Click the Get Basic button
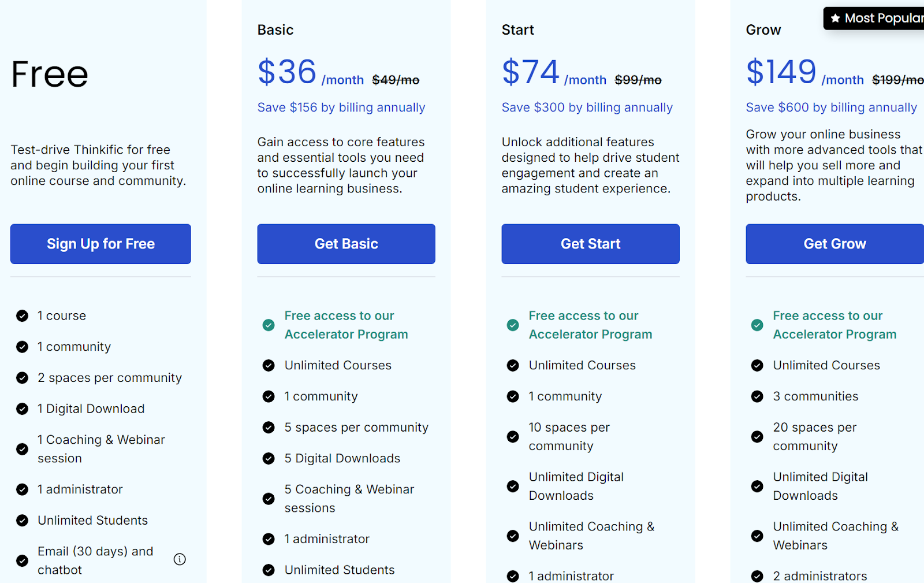The image size is (924, 583). point(346,244)
